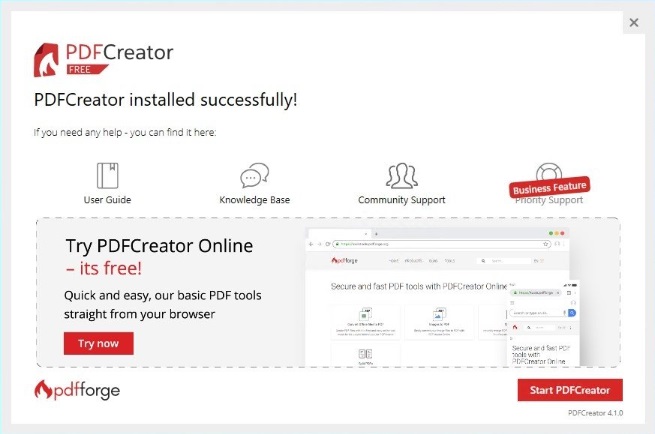Click the pdfforge flame logo

[77, 389]
